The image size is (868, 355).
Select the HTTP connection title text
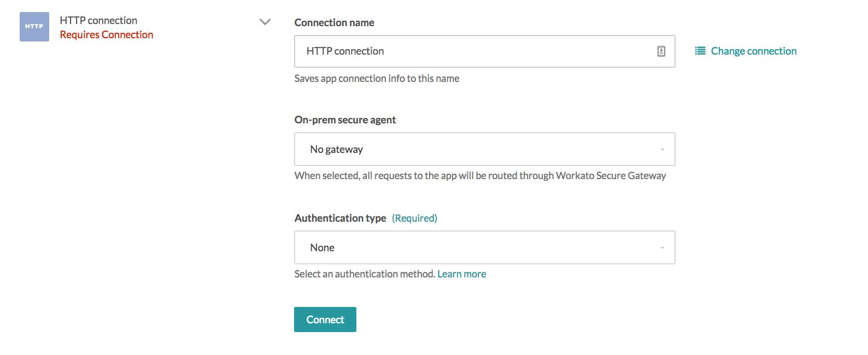98,20
